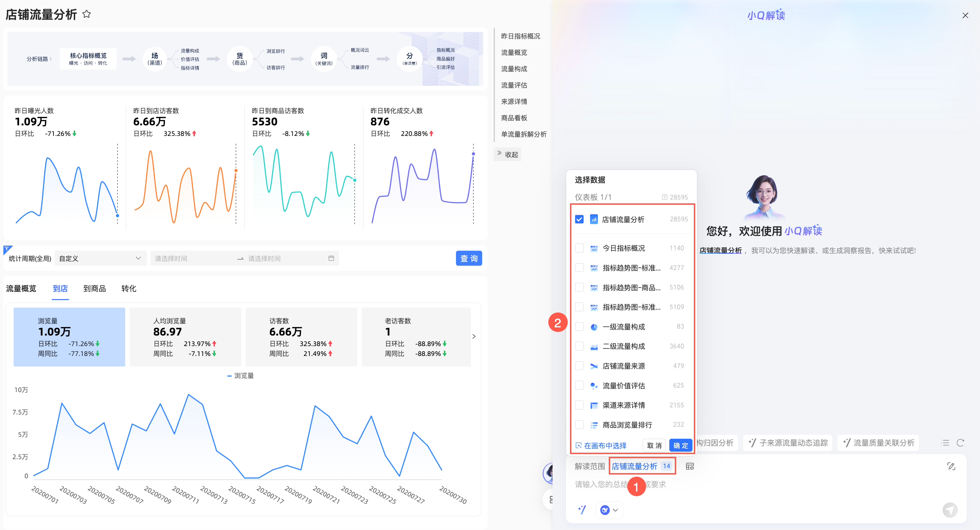Switch to the 到商品 tab
Viewport: 980px width, 530px height.
[94, 289]
